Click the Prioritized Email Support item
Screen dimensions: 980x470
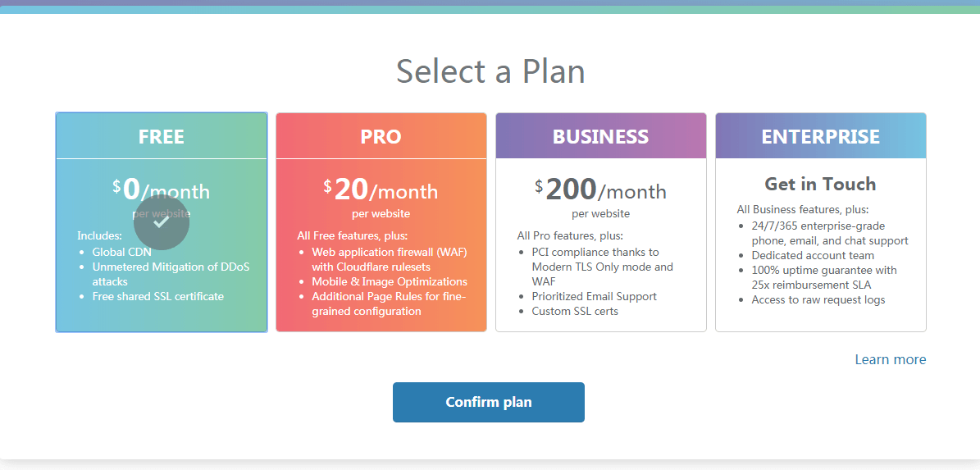[x=594, y=296]
